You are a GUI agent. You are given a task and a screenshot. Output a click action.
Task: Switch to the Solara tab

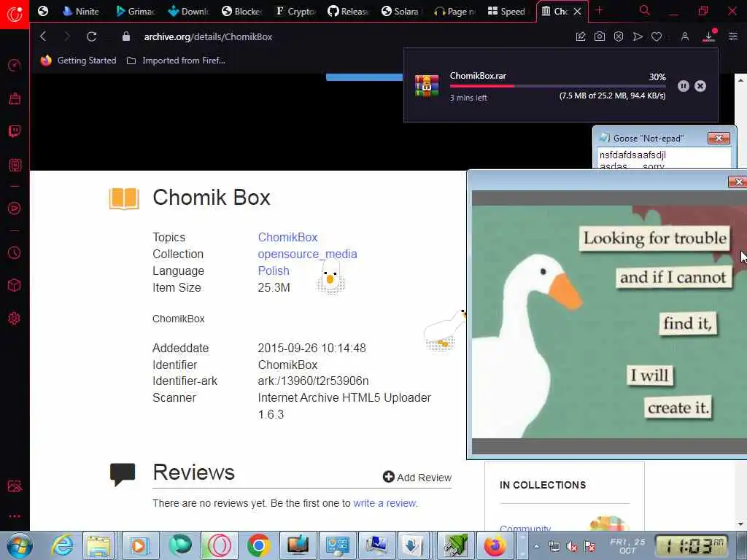coord(402,11)
